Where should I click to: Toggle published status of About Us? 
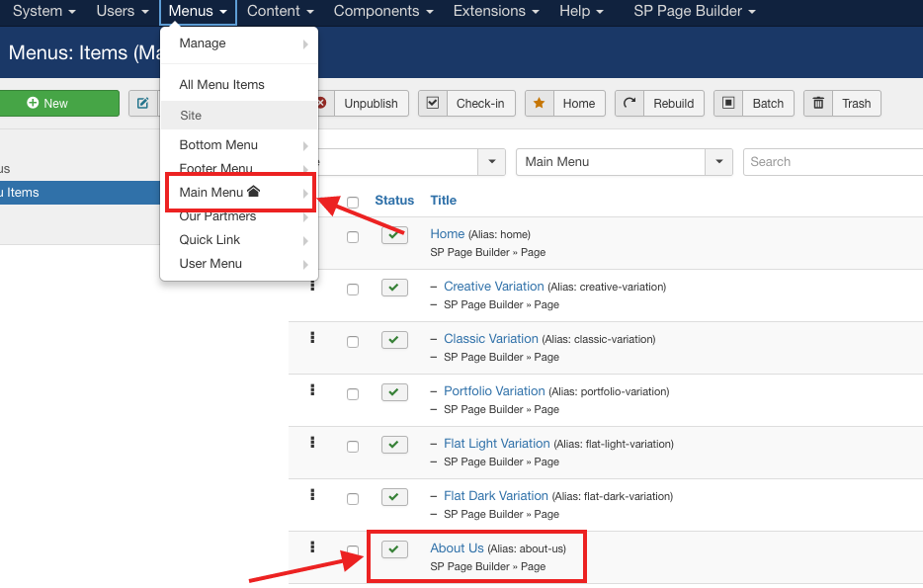coord(394,549)
